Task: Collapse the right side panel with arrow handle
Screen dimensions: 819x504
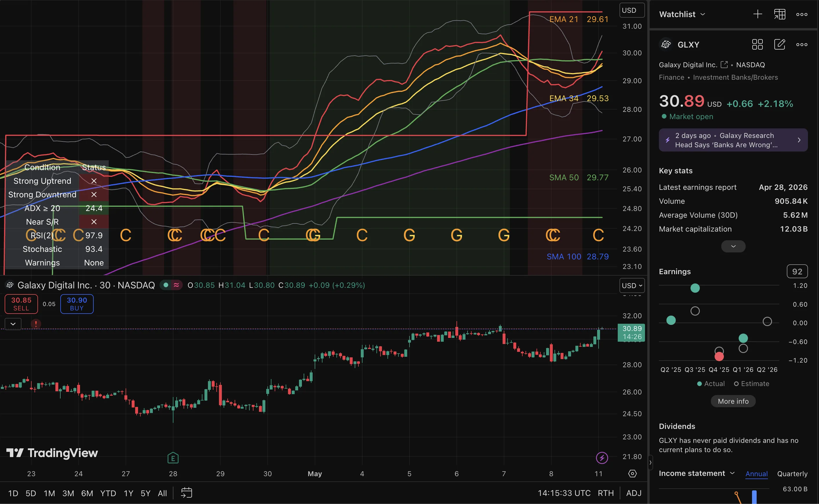Action: pos(650,462)
